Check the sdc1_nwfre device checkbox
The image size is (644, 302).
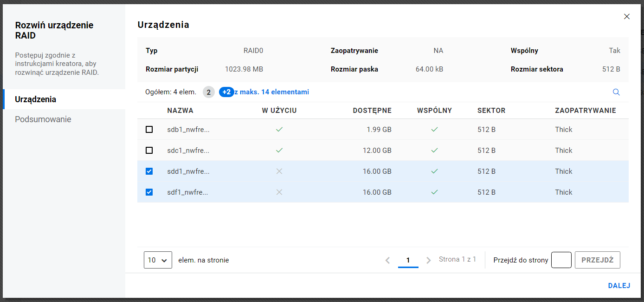point(149,151)
